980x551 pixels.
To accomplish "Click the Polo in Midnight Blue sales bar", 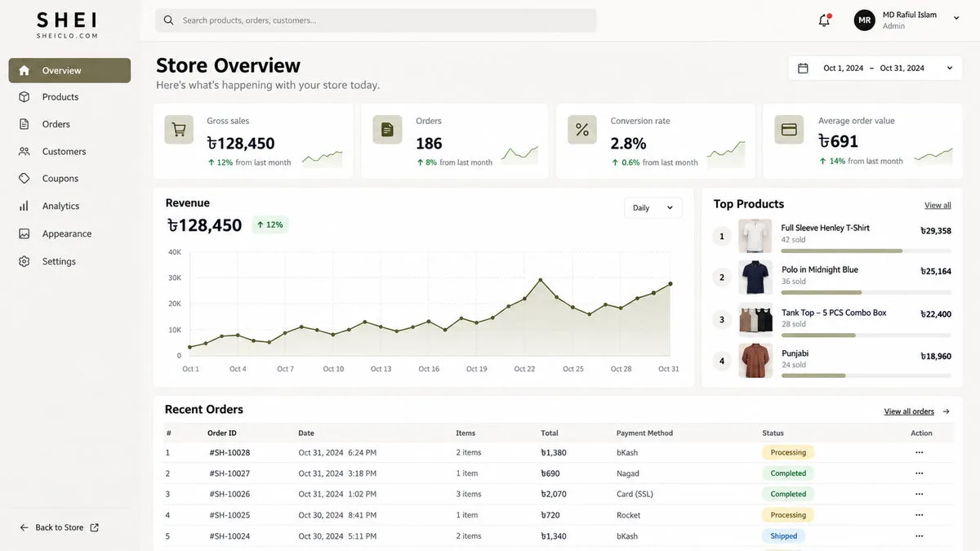I will [866, 292].
